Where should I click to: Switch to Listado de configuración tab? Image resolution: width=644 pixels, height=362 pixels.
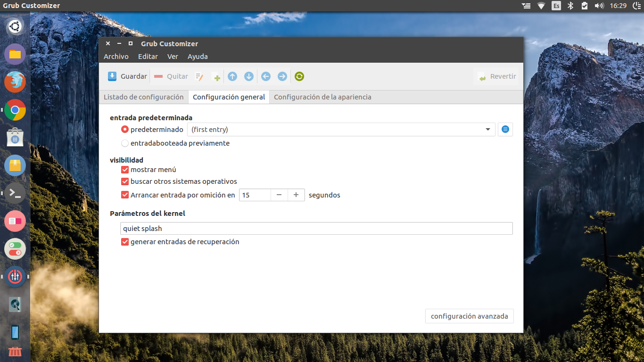pyautogui.click(x=143, y=97)
